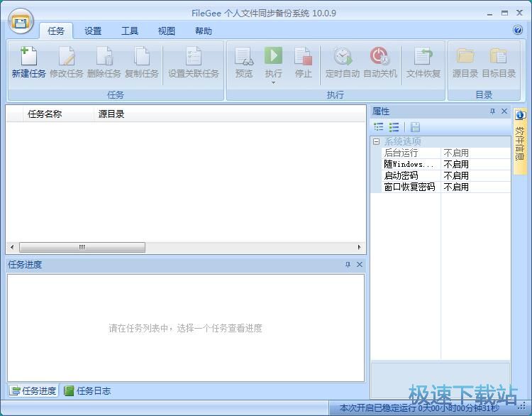532x416 pixels.
Task: Switch to the 任务日志 bottom tab
Action: tap(88, 390)
